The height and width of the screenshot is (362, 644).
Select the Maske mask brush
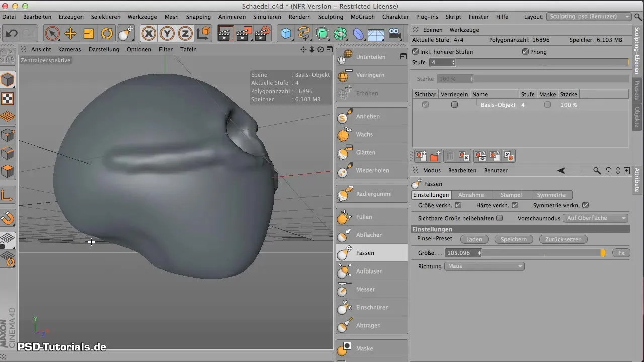[x=372, y=348]
